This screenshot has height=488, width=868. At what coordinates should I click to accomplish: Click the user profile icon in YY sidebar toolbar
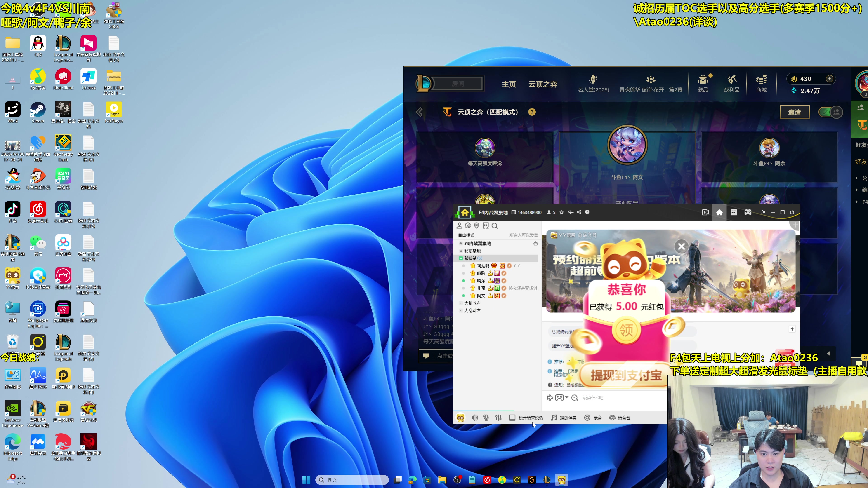point(459,226)
